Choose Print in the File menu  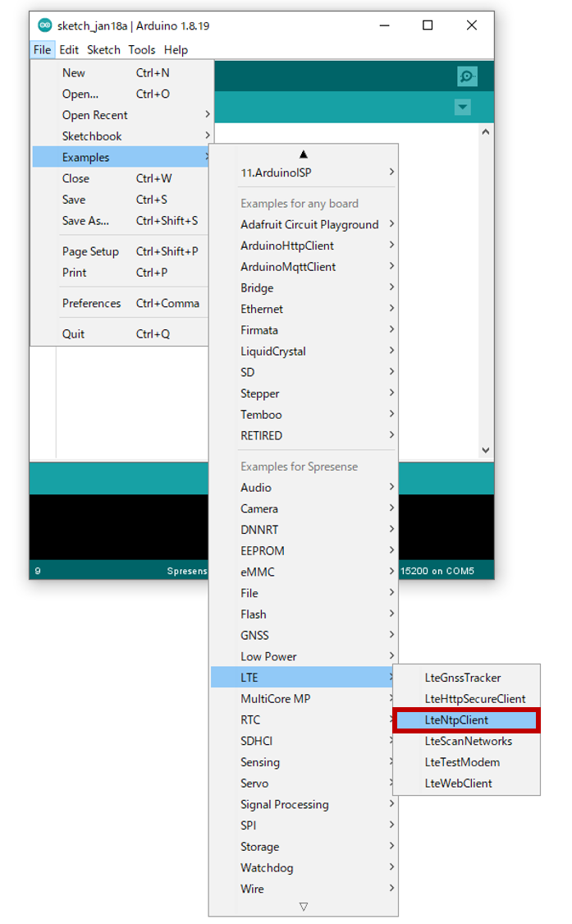point(121,273)
